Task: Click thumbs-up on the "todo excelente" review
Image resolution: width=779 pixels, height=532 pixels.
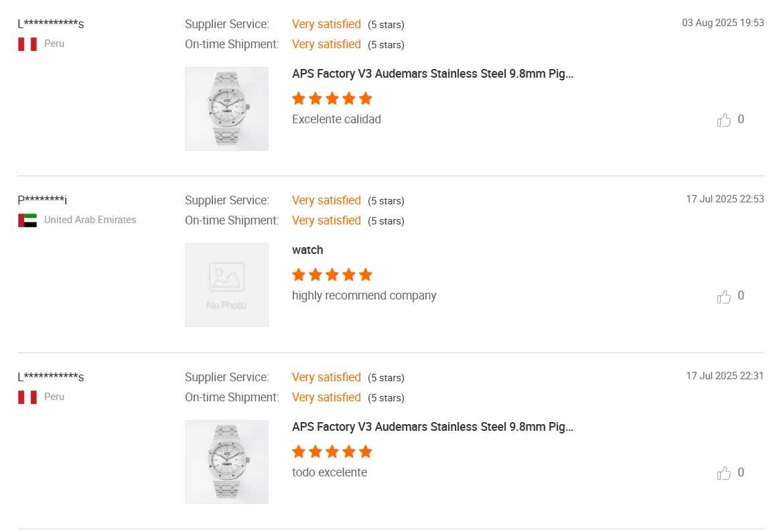Action: 724,473
